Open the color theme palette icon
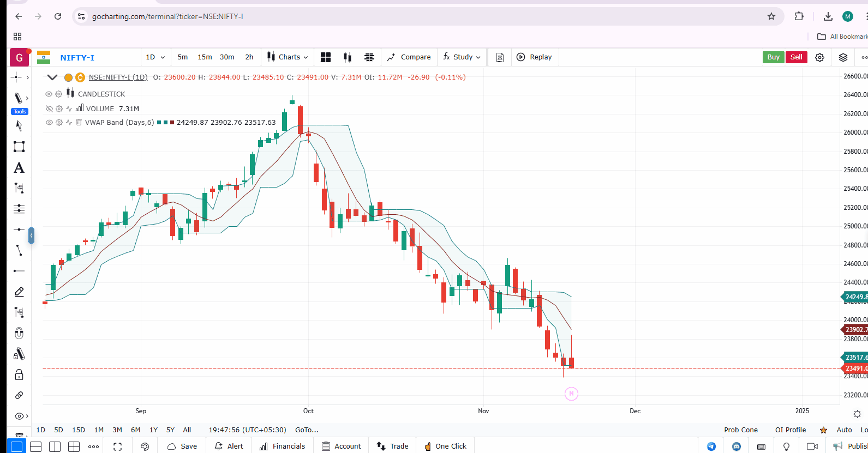The image size is (868, 453). (x=145, y=446)
